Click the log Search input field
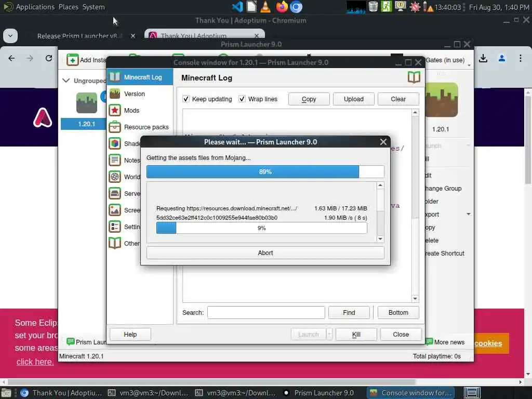Image resolution: width=532 pixels, height=399 pixels. pos(266,312)
